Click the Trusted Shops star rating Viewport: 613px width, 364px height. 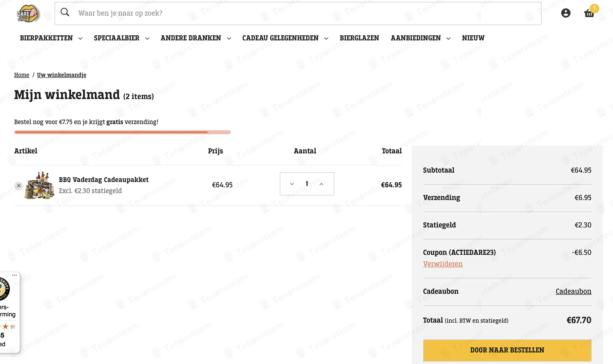(8, 326)
